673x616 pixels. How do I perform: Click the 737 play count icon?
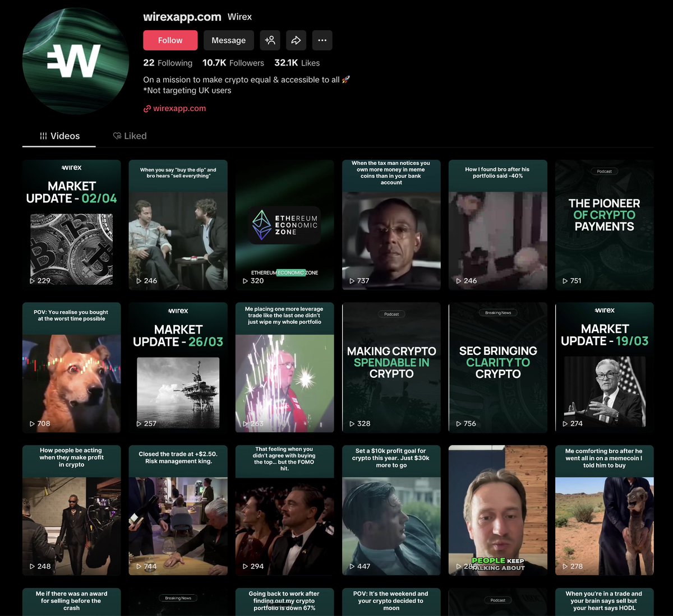(x=352, y=281)
